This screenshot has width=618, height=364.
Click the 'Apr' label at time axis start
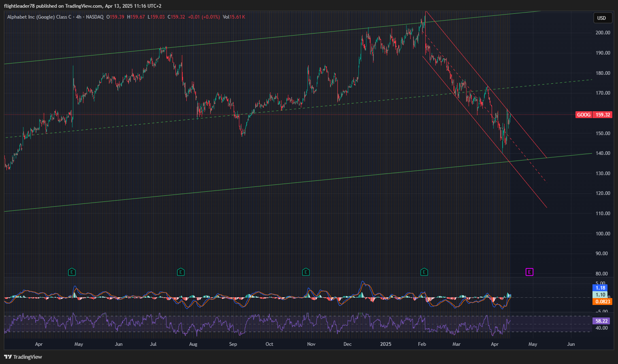pyautogui.click(x=39, y=345)
